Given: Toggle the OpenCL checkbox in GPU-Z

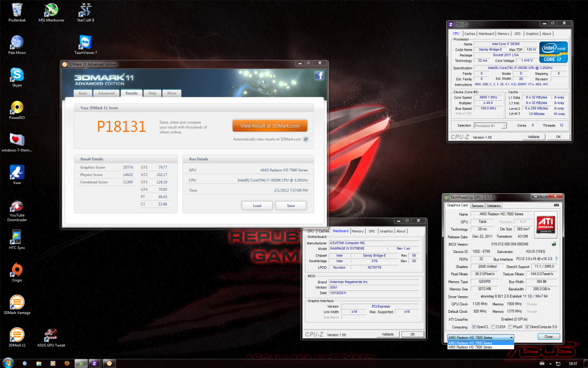Looking at the screenshot, I should coord(474,327).
